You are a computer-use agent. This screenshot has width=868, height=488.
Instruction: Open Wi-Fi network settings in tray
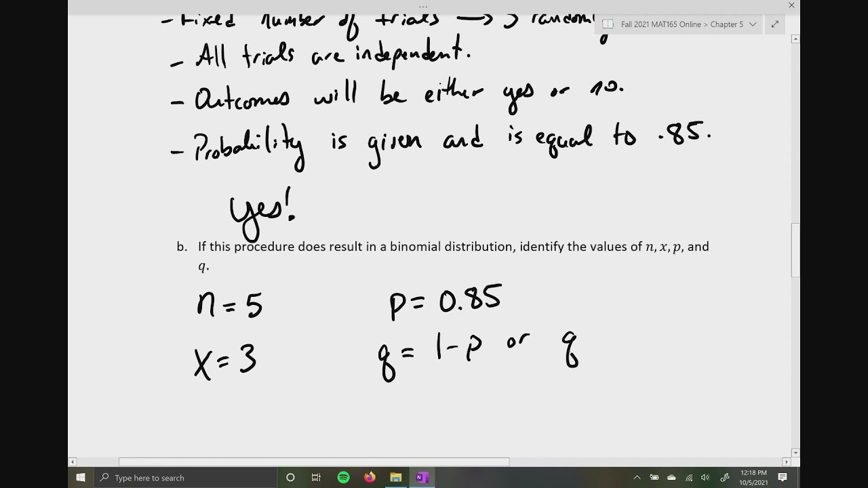(689, 477)
